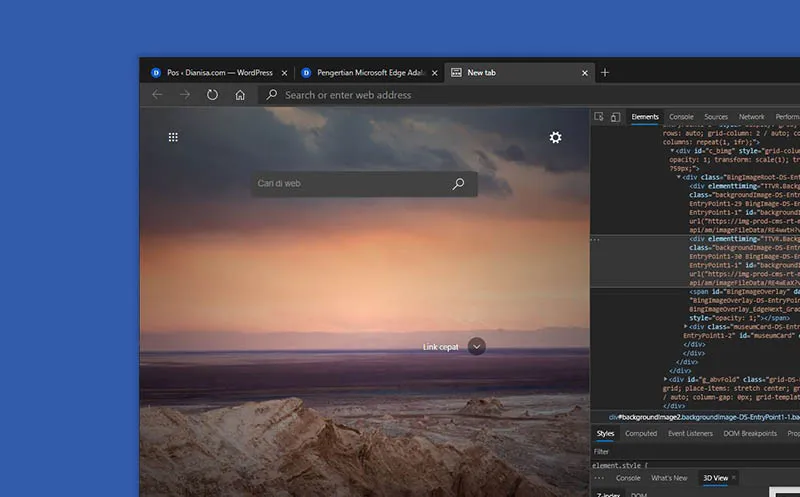Open the apps grid launcher icon
Screen dimensions: 800x497
(173, 137)
